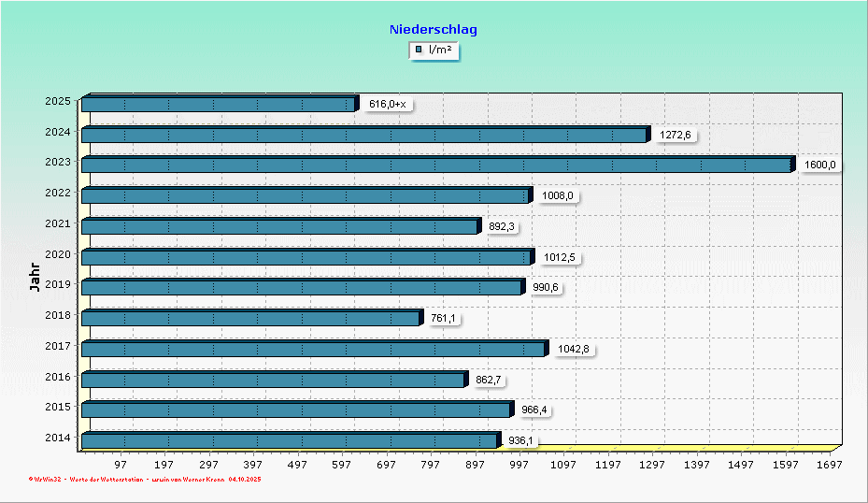Select the 2021 precipitation bar
The width and height of the screenshot is (868, 503).
pyautogui.click(x=279, y=226)
